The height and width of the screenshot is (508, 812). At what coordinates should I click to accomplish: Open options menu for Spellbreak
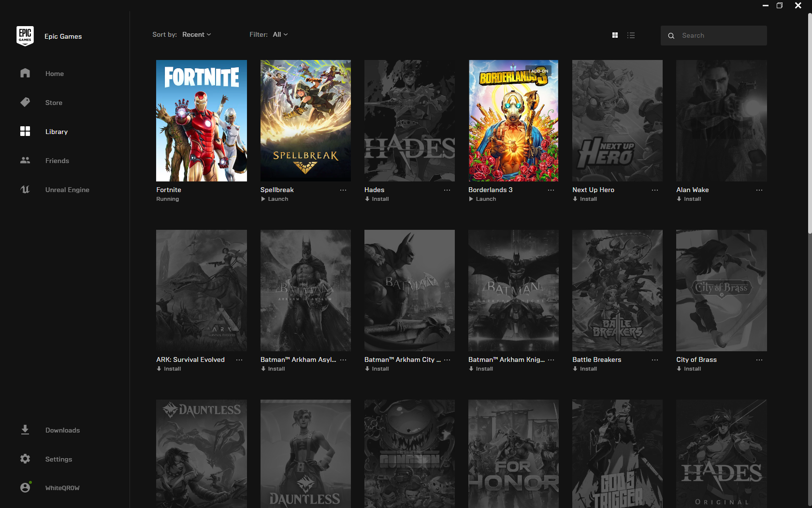tap(343, 190)
